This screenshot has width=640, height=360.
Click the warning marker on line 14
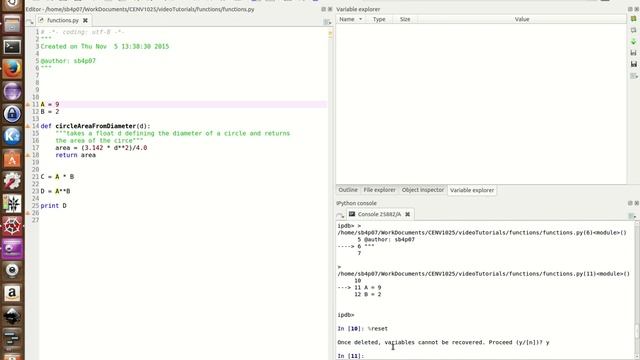tap(28, 126)
